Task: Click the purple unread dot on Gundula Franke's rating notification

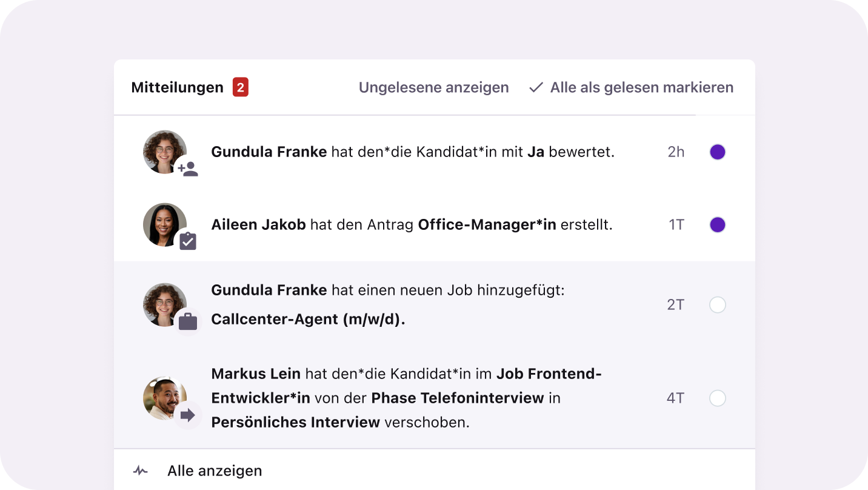Action: coord(718,152)
